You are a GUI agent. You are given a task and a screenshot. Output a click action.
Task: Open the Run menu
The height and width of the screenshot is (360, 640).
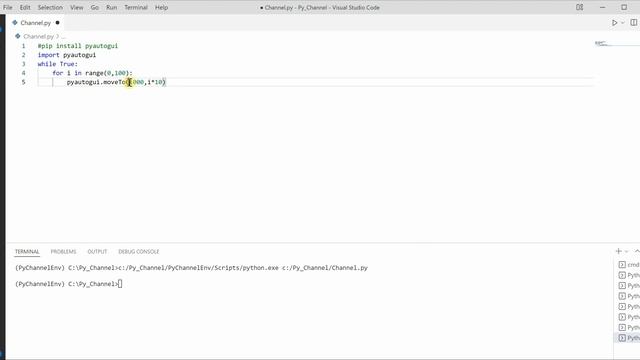tap(111, 7)
